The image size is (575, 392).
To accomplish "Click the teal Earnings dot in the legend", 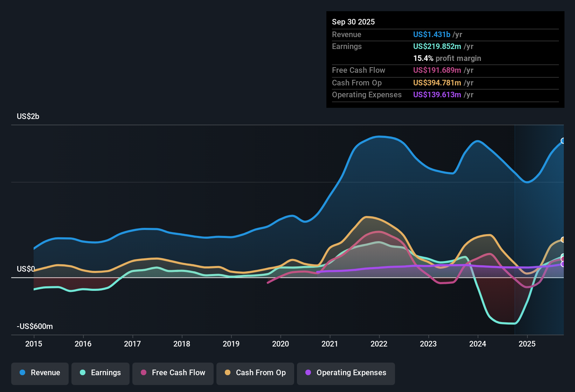I will click(83, 373).
